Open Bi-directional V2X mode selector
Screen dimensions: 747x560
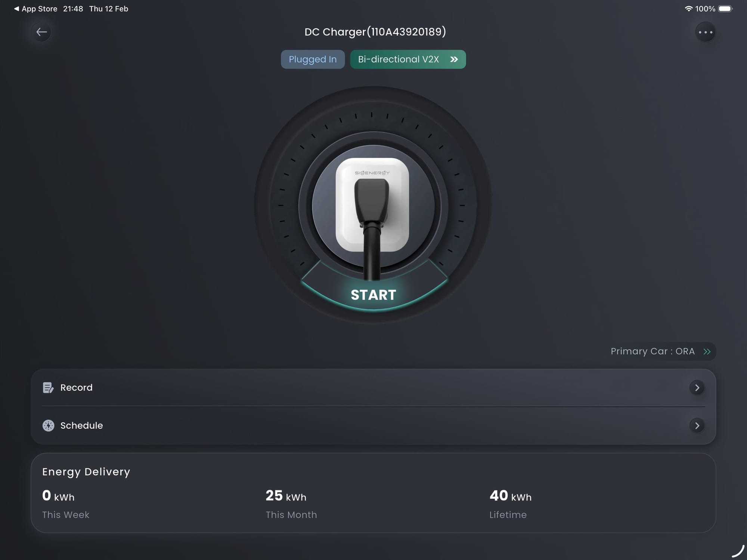[408, 59]
